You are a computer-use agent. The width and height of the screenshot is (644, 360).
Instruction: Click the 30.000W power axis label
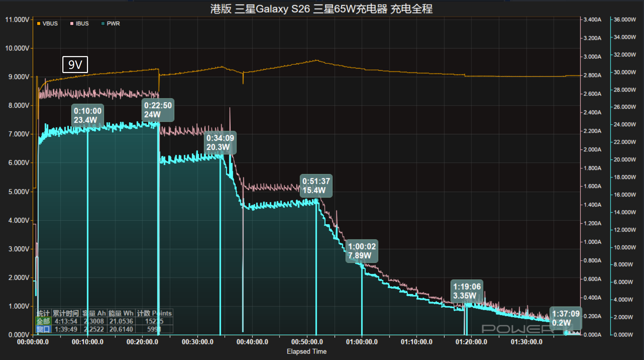625,72
